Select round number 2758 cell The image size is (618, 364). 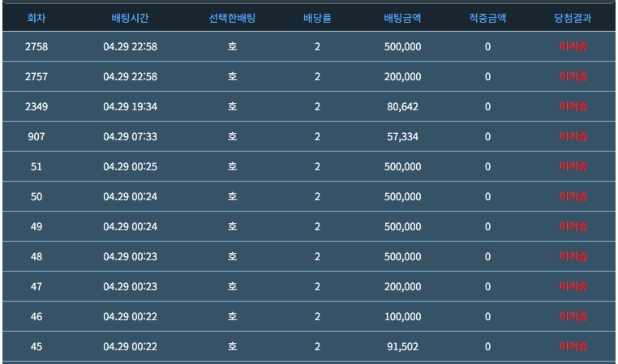36,47
